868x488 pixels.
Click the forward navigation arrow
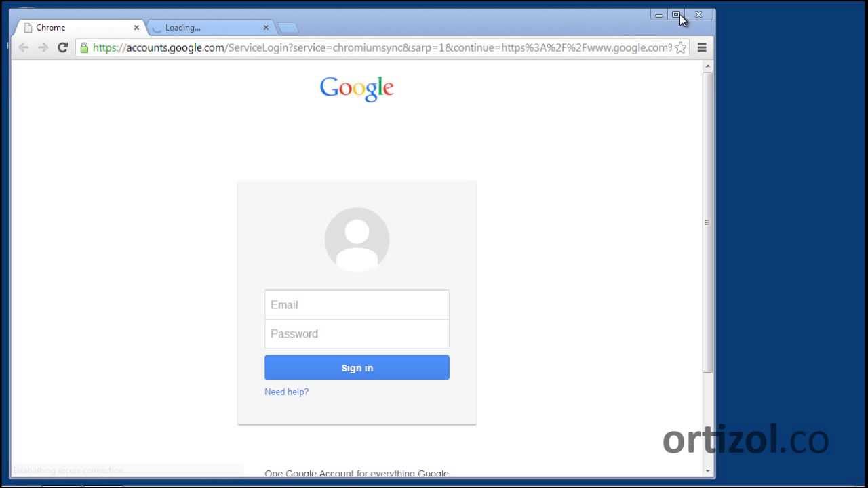[43, 47]
